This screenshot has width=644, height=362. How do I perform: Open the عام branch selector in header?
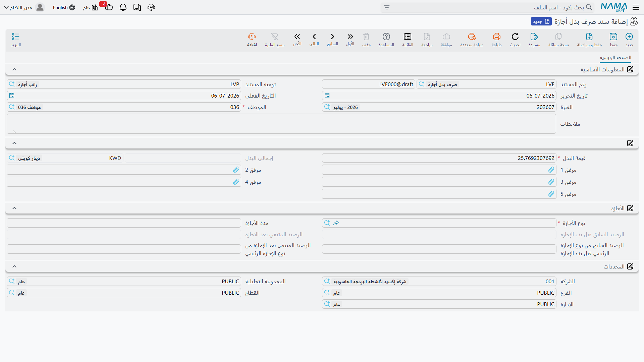point(91,7)
